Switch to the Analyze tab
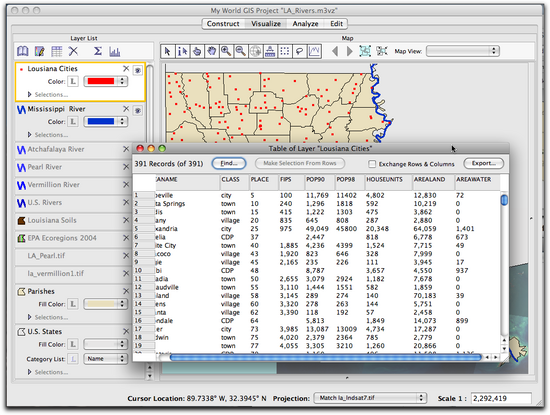550x415 pixels. click(305, 24)
